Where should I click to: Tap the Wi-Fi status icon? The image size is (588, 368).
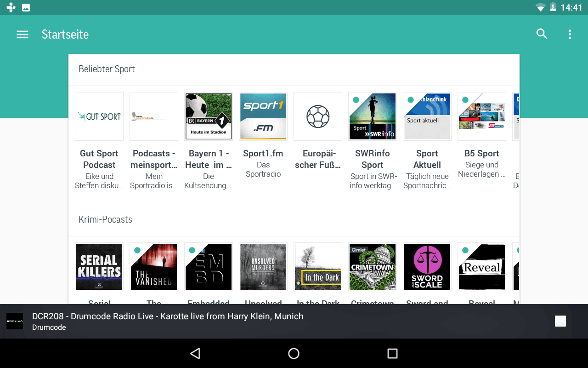click(x=540, y=7)
